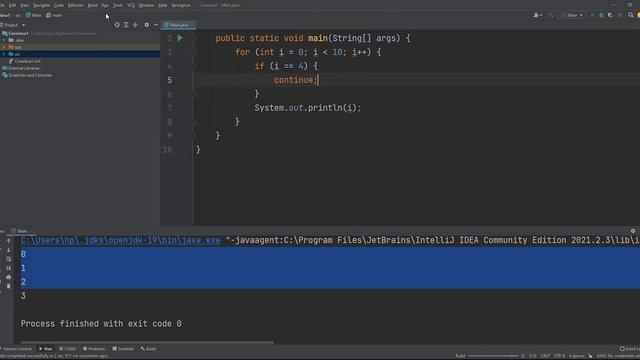Click the down arrow icon in Run console
The height and width of the screenshot is (360, 640).
tap(9, 250)
